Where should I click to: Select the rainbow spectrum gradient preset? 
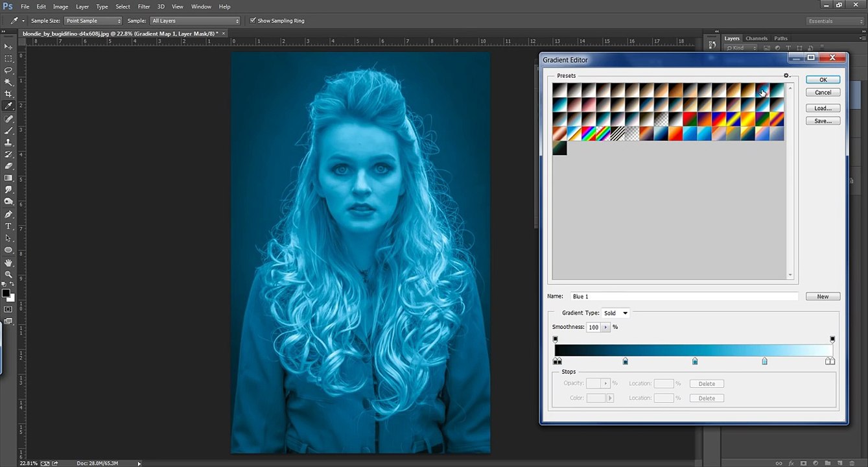[589, 134]
